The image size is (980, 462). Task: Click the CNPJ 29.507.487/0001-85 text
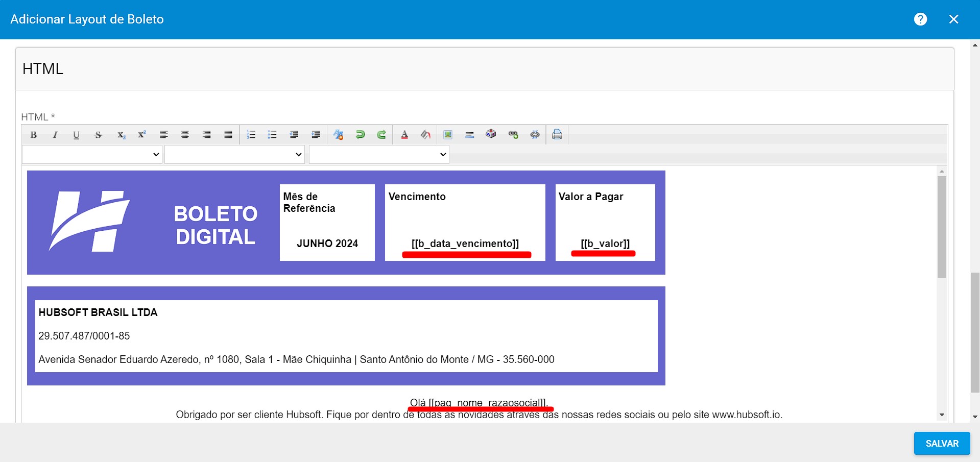point(84,336)
